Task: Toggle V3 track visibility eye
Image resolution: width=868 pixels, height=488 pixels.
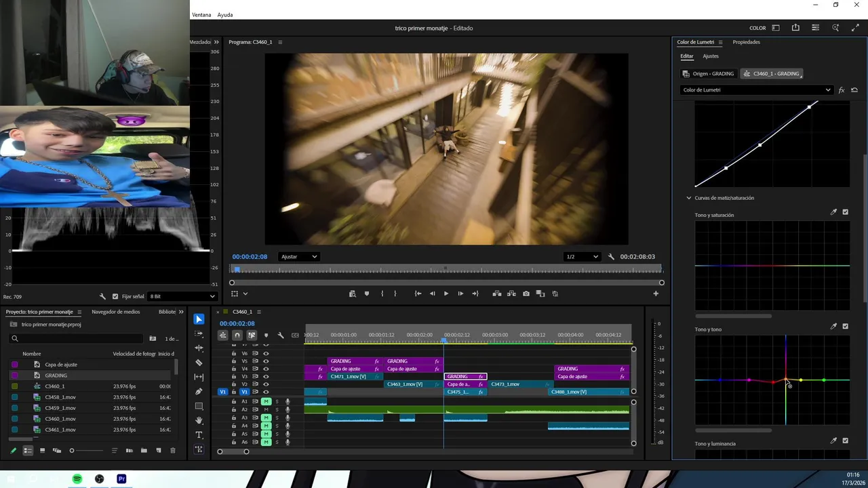Action: click(266, 376)
